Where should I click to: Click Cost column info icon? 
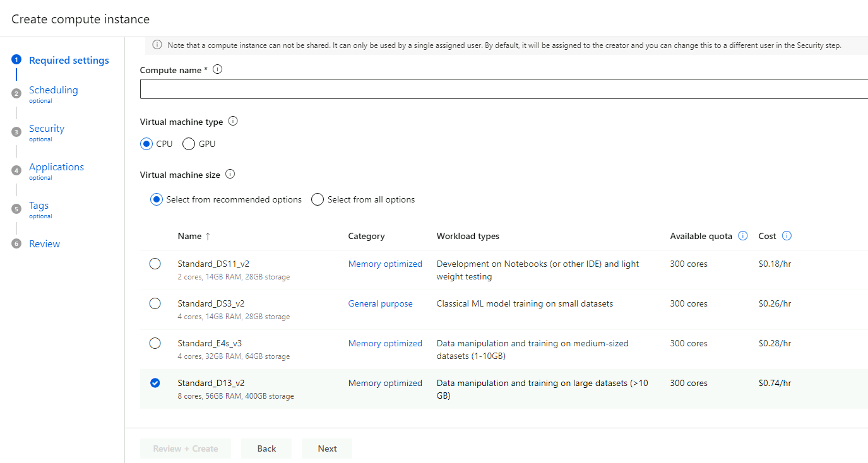(x=787, y=236)
